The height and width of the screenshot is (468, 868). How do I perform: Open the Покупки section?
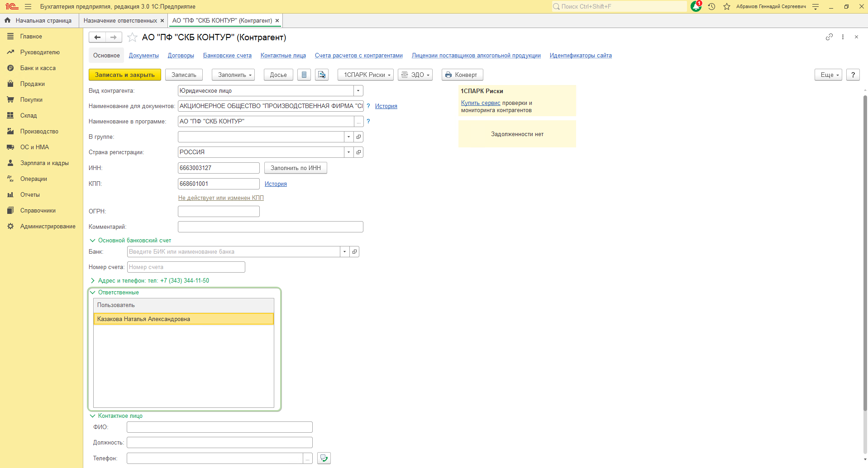[x=31, y=100]
